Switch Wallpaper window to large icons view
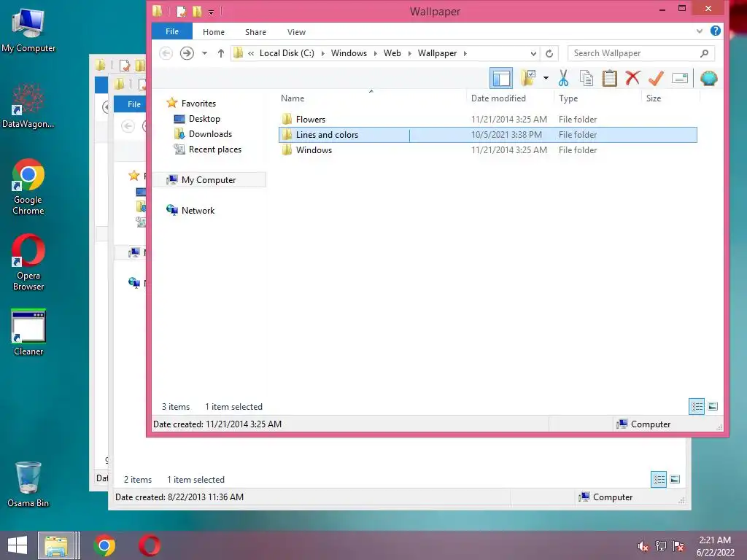The width and height of the screenshot is (747, 560). pos(713,407)
